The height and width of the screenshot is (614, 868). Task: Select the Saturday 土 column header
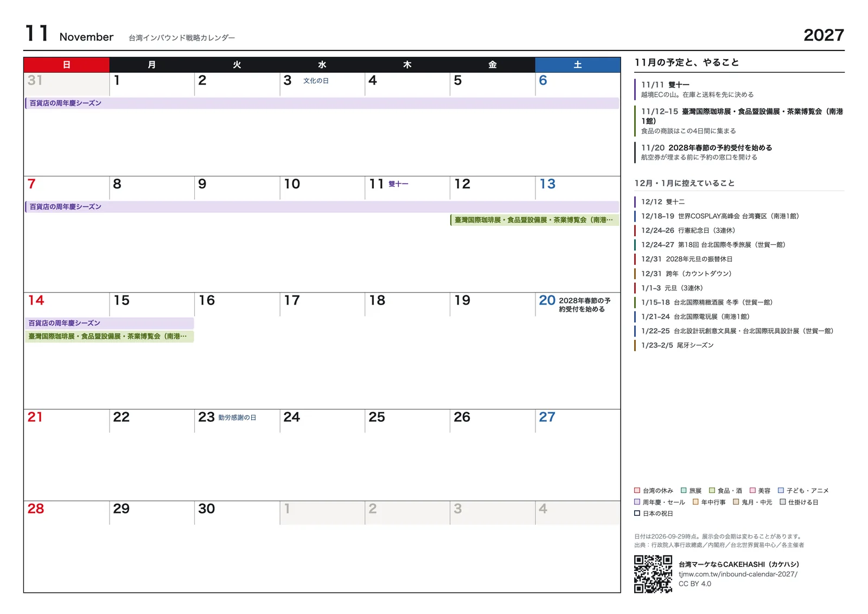pyautogui.click(x=578, y=65)
